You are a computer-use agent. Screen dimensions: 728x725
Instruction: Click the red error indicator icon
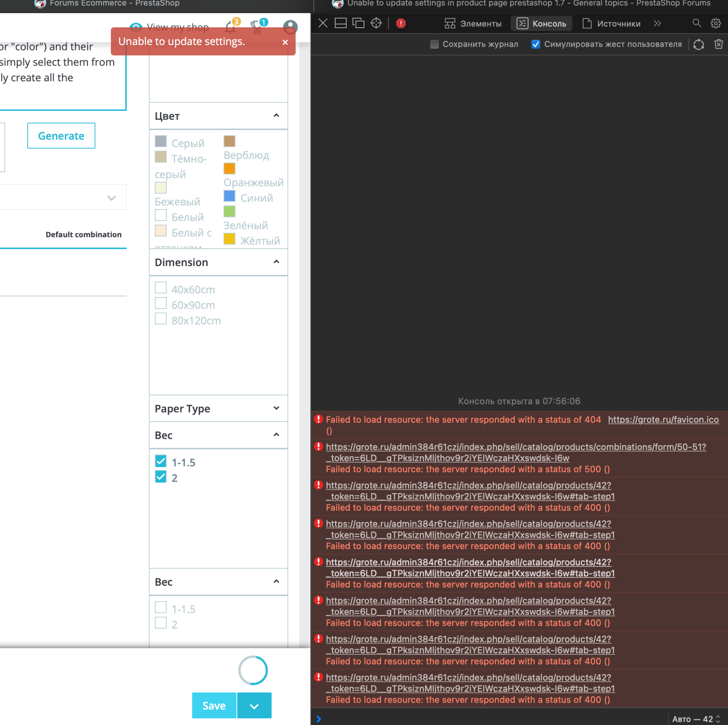401,23
